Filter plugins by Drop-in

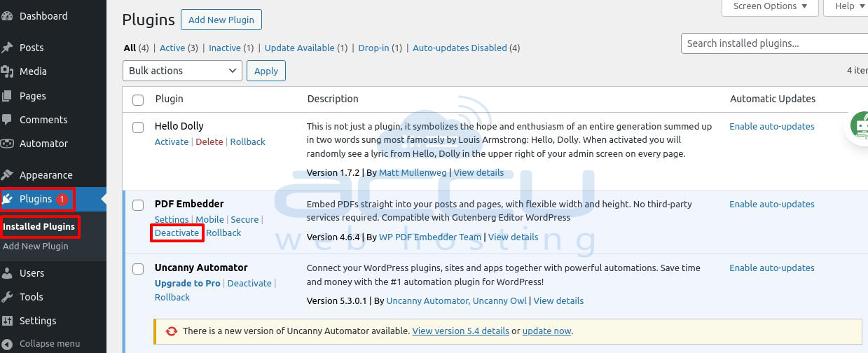click(373, 48)
